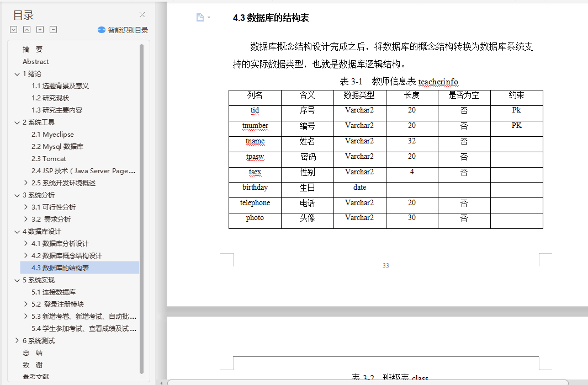This screenshot has width=588, height=385.
Task: Collapse the '5 系统实现' outline section
Action: (17, 280)
